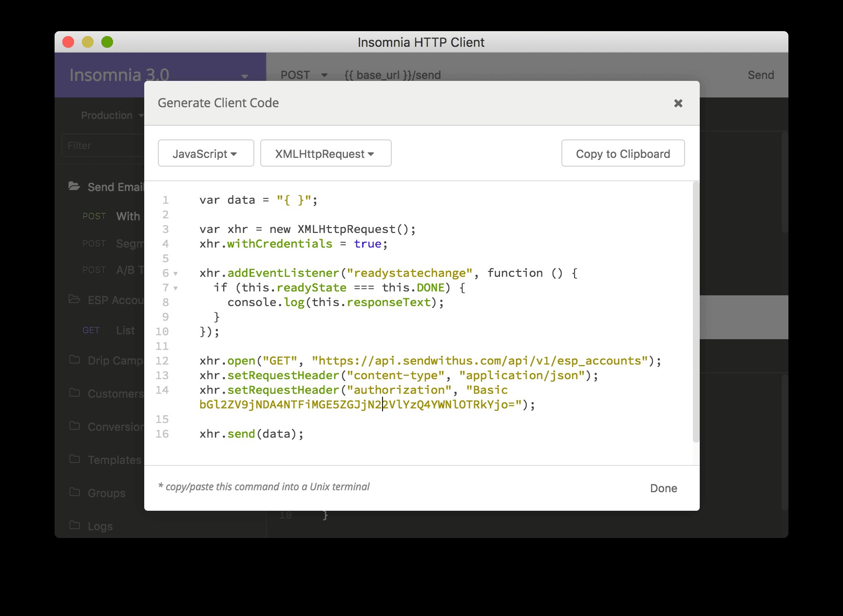
Task: Open the Insomnia 3.0 workspace dropdown
Action: pos(245,76)
